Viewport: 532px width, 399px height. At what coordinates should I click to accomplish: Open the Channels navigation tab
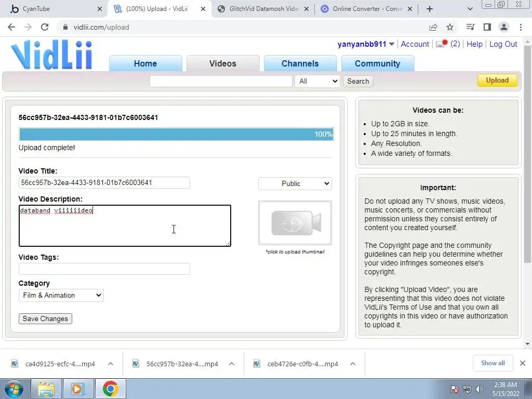(300, 63)
